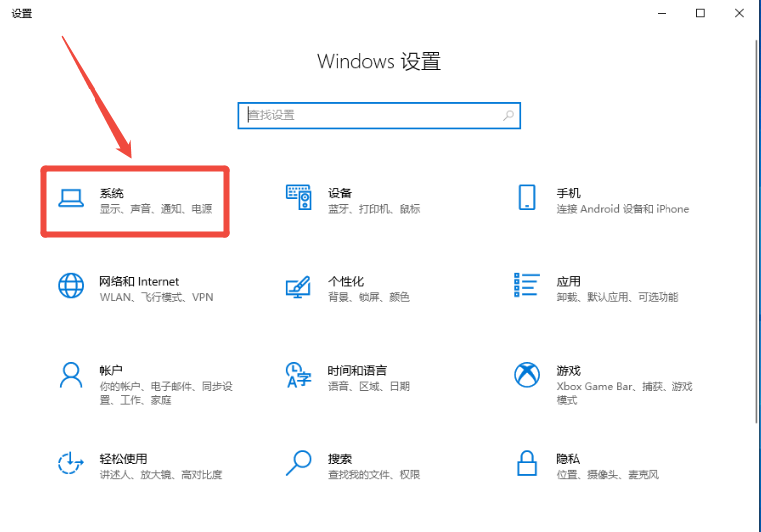Close the 设置 window
The width and height of the screenshot is (761, 532).
pos(739,13)
